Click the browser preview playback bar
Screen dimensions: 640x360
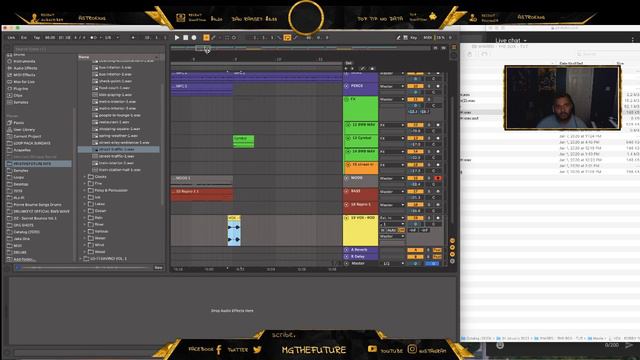pyautogui.click(x=84, y=268)
